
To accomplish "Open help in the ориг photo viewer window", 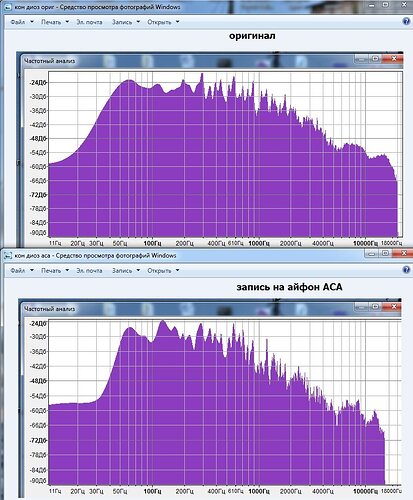I will point(406,21).
